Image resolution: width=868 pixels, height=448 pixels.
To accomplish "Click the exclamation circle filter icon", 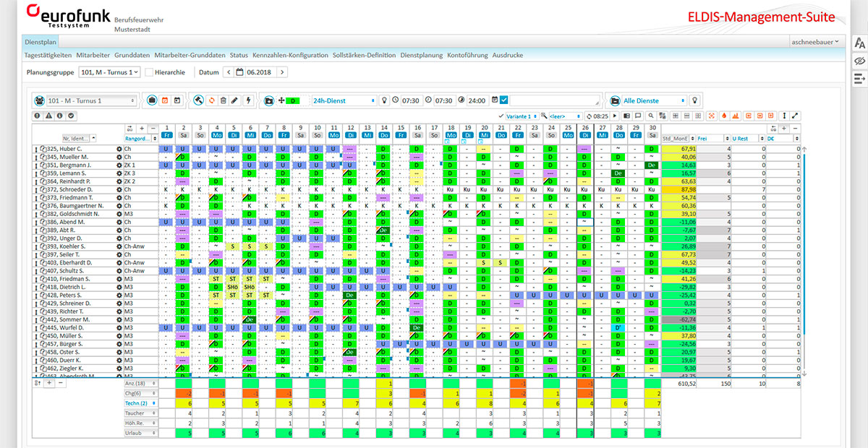I will 37,116.
